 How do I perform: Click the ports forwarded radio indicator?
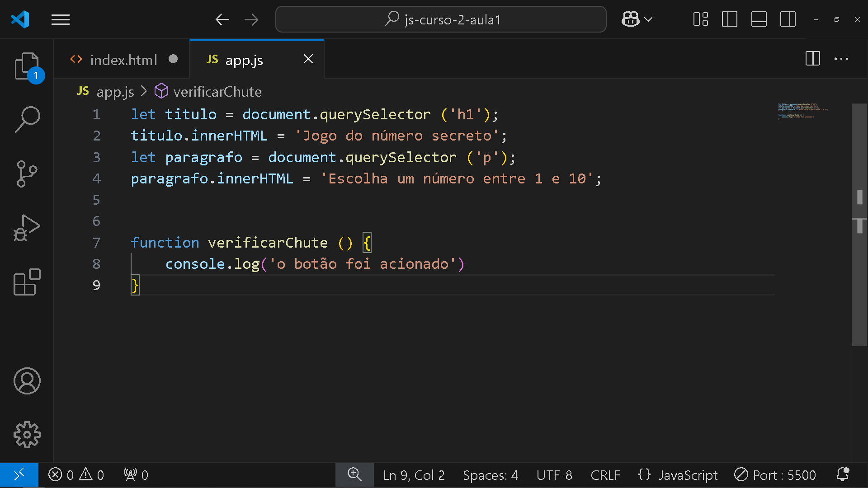[136, 475]
